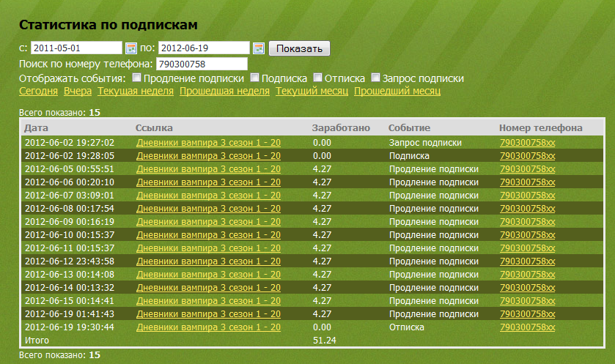Choose the Прошедший месяц range
Screen dimensions: 615x364
click(397, 91)
